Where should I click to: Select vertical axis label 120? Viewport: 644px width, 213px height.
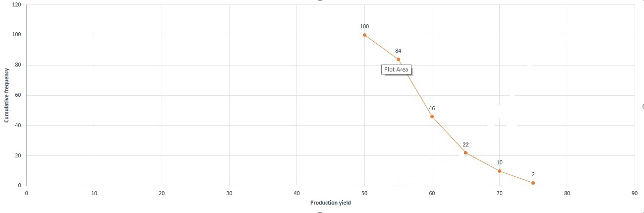pos(16,4)
